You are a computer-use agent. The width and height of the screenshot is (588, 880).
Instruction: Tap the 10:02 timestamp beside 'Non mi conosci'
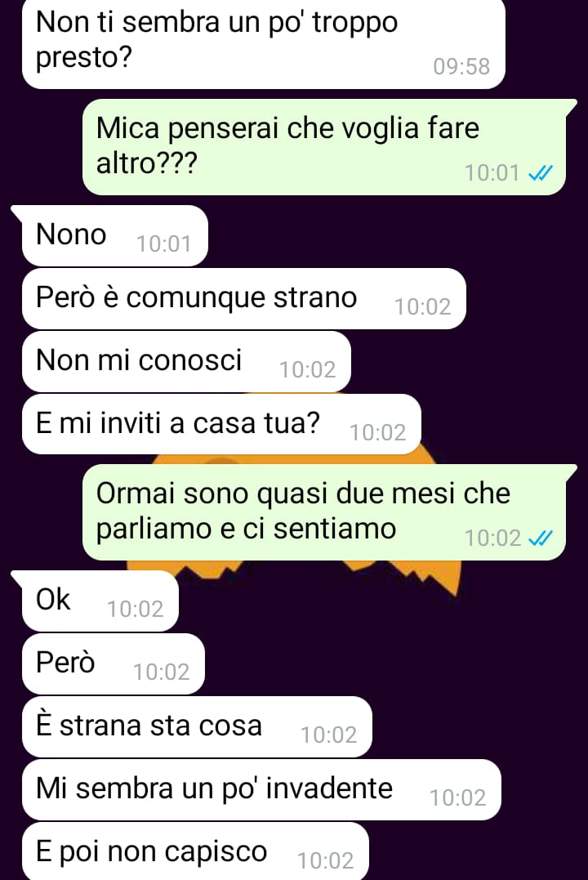(307, 370)
